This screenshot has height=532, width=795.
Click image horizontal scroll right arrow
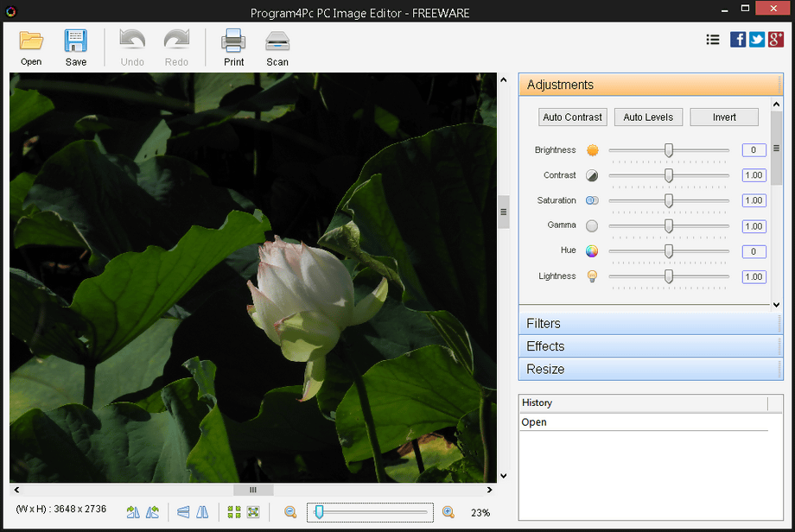[x=489, y=490]
